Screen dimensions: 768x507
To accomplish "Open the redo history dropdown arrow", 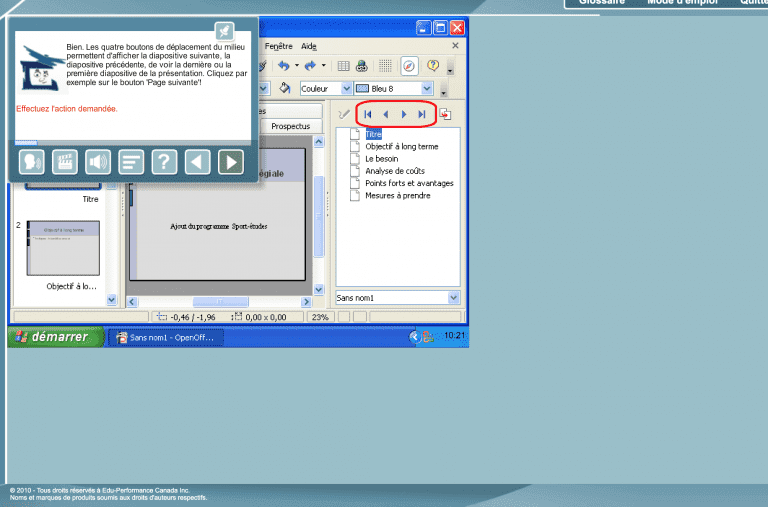I will (323, 66).
